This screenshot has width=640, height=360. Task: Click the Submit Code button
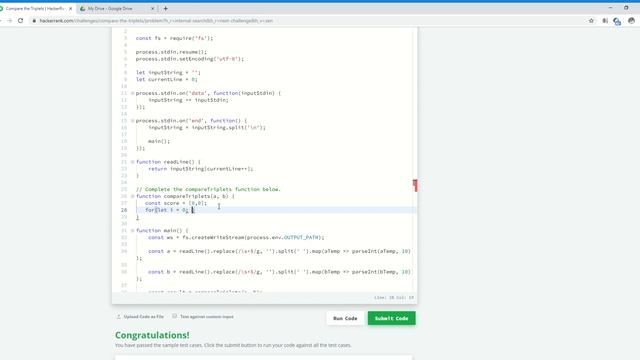click(x=391, y=318)
